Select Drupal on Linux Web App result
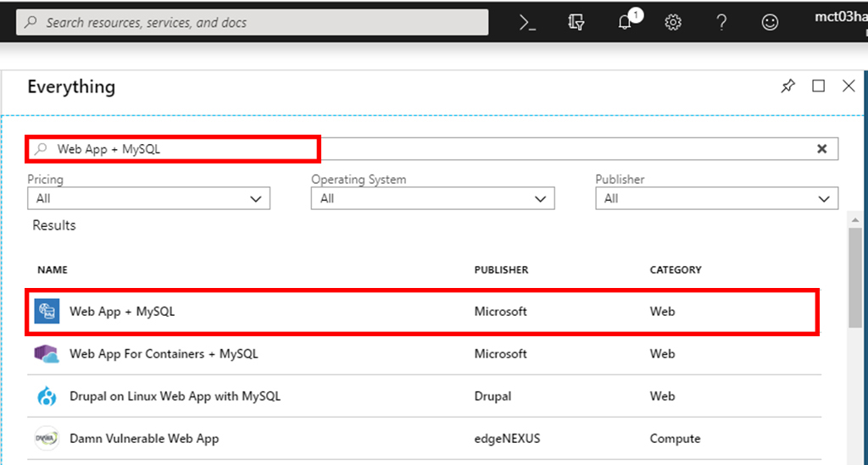Image resolution: width=868 pixels, height=465 pixels. [x=424, y=396]
